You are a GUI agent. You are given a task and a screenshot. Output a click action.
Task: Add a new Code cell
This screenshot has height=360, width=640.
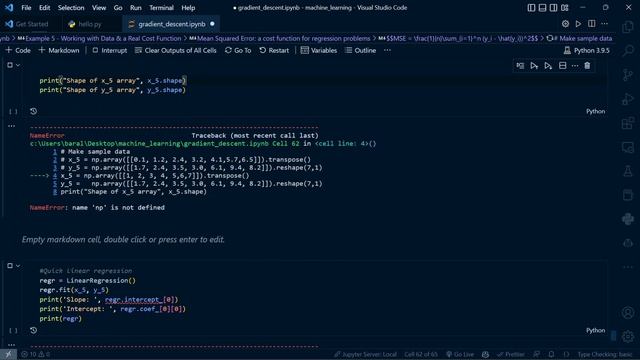click(18, 50)
